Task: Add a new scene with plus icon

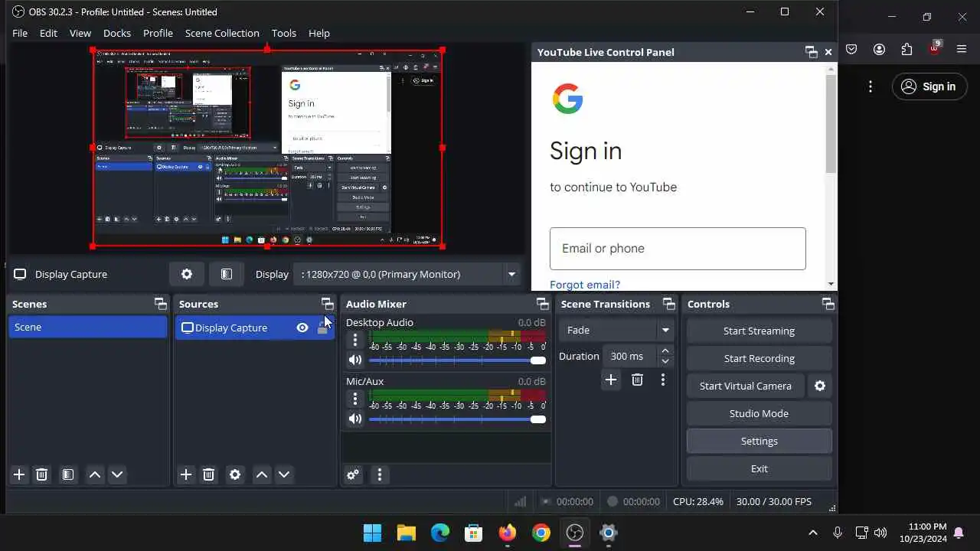Action: pyautogui.click(x=19, y=474)
